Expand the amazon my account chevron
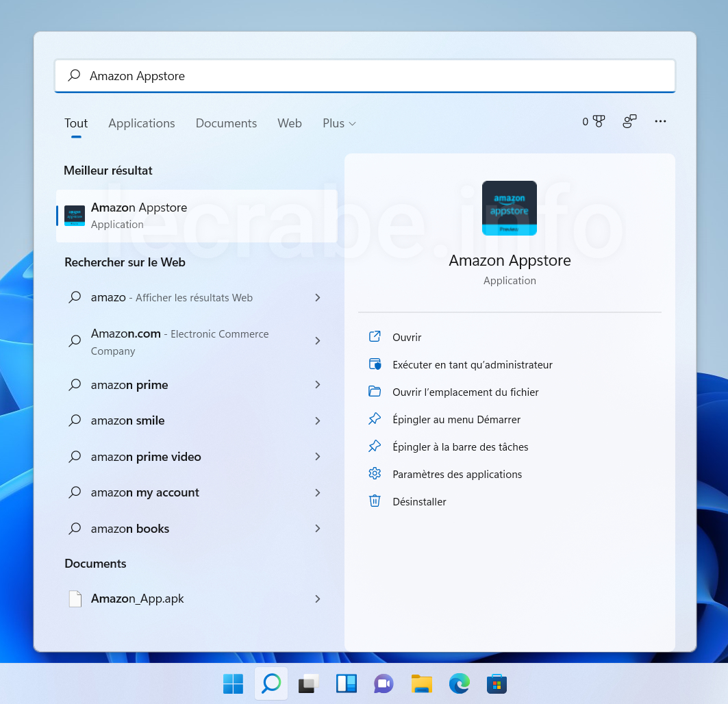 318,492
